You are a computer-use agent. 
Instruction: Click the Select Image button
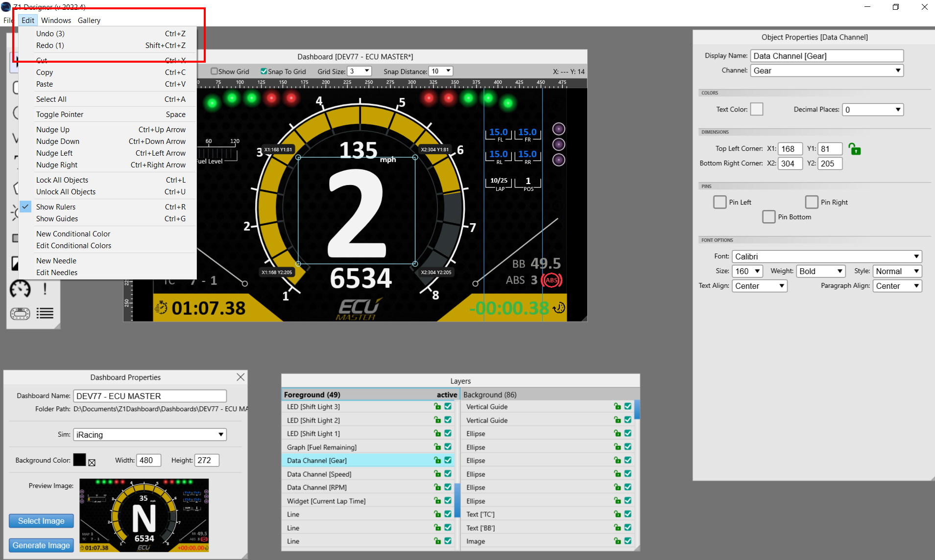point(41,521)
